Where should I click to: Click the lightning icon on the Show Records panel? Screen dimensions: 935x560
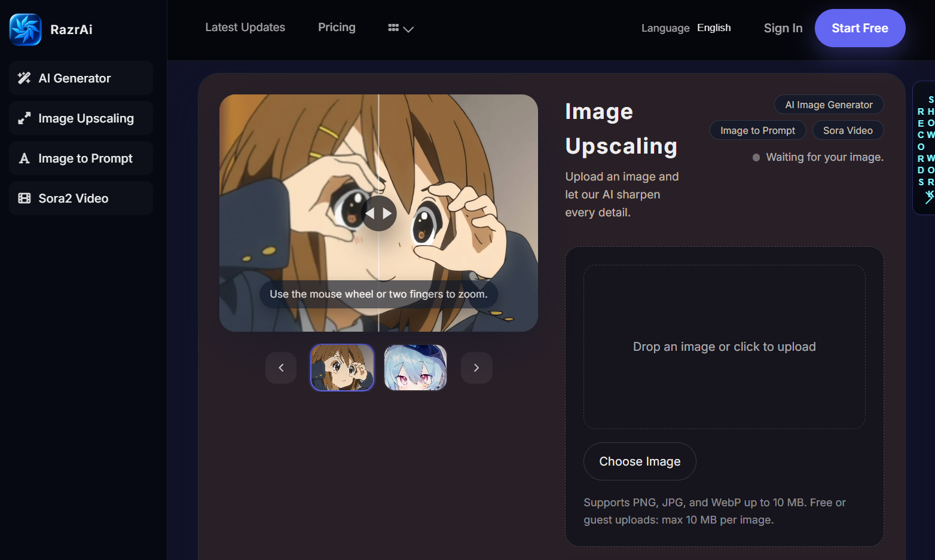929,196
